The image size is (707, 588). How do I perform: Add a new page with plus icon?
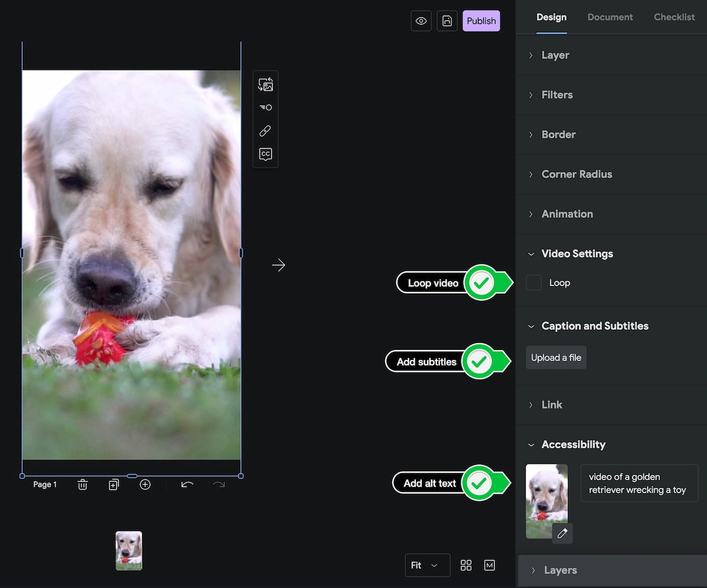coord(145,484)
